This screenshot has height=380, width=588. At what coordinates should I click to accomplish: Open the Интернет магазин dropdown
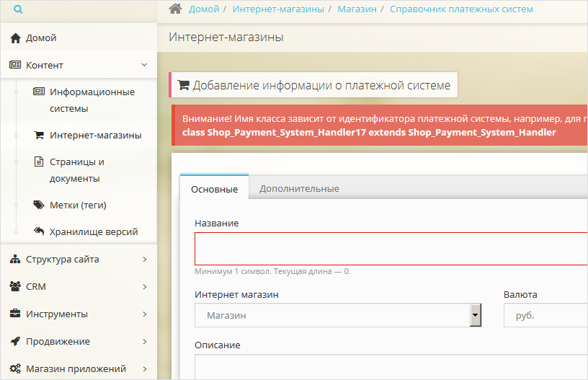pyautogui.click(x=475, y=315)
